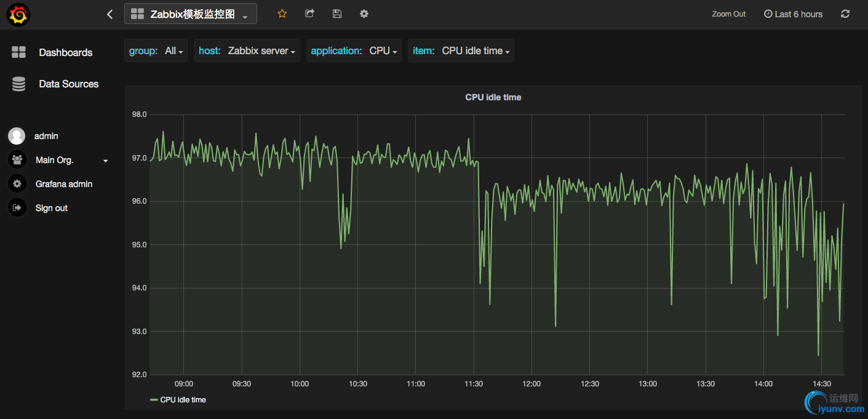Go to Data Sources in sidebar
868x419 pixels.
point(68,84)
